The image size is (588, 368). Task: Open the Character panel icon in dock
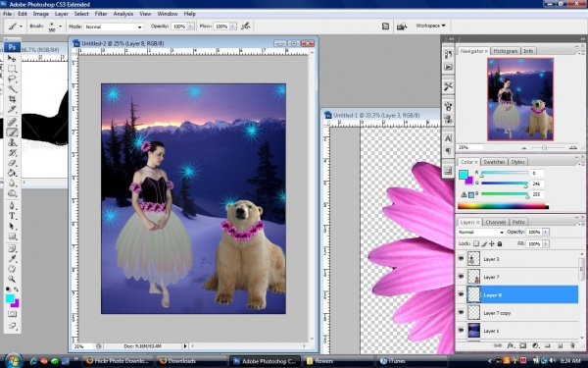coord(448,138)
